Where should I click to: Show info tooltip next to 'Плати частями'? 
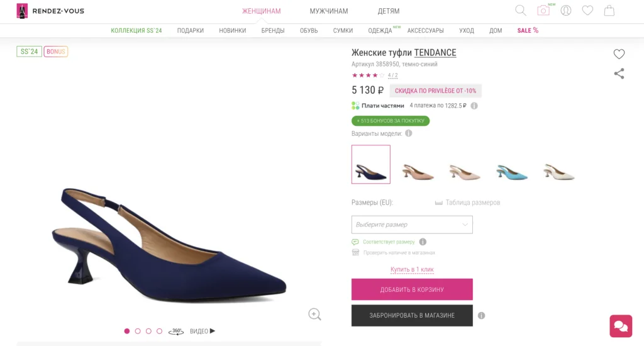coord(474,106)
